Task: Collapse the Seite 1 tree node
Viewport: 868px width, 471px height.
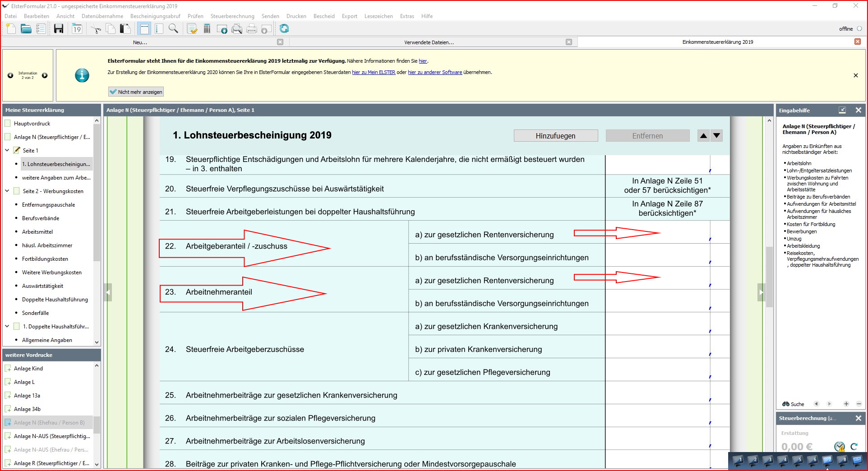Action: click(7, 150)
